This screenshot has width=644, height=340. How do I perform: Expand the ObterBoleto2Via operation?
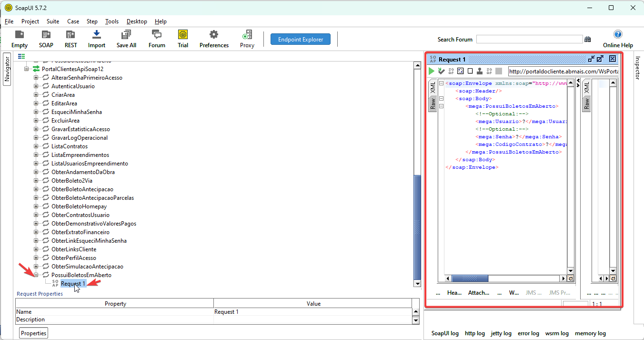point(36,181)
